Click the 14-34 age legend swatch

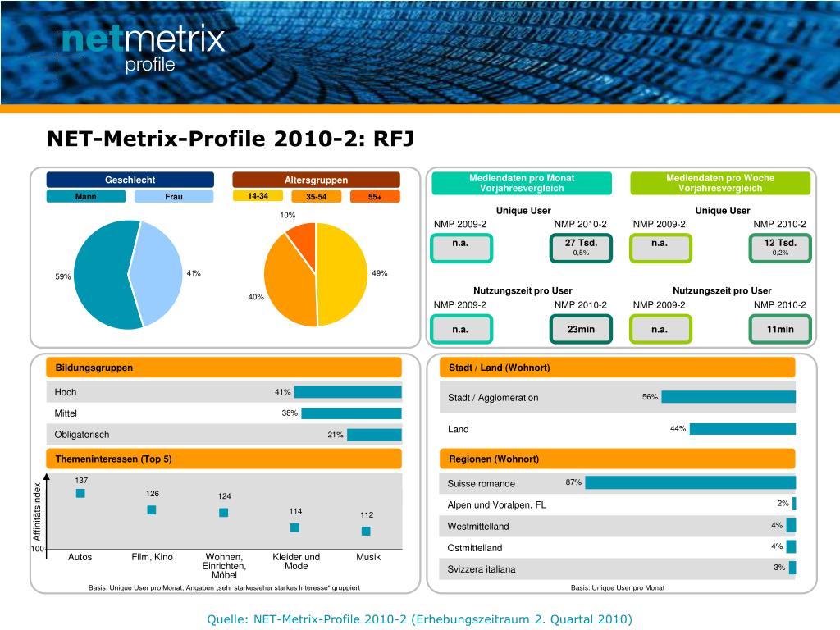[x=258, y=196]
